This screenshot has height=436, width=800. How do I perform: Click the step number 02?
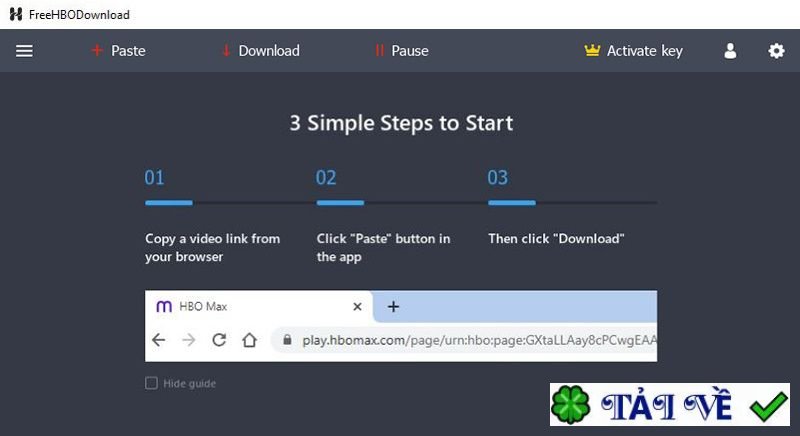(x=326, y=177)
